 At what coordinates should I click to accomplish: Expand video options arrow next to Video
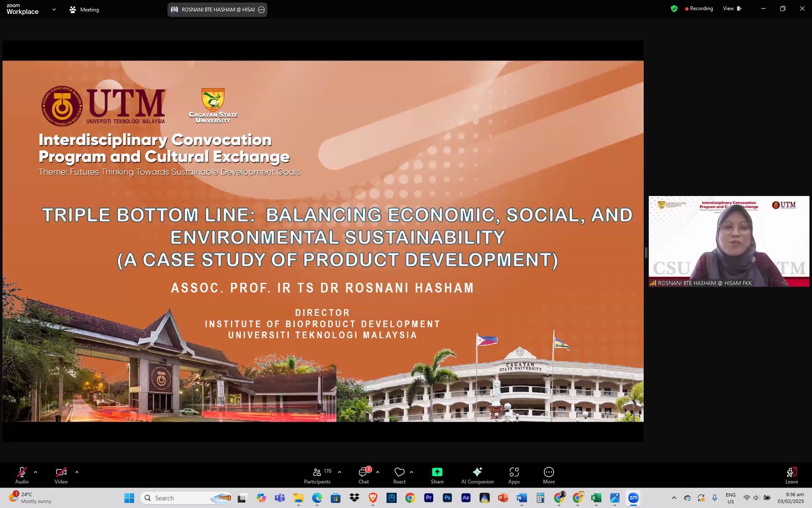[77, 472]
